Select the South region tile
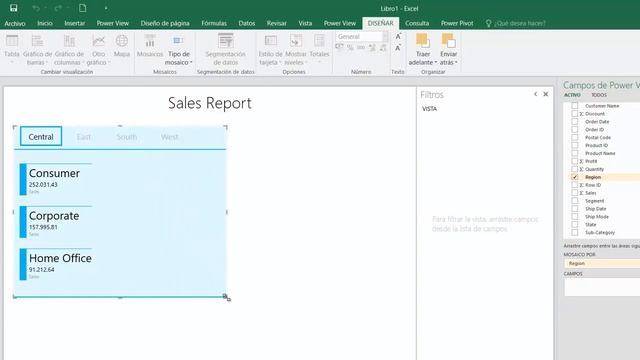Viewport: 640px width, 360px height. click(127, 137)
